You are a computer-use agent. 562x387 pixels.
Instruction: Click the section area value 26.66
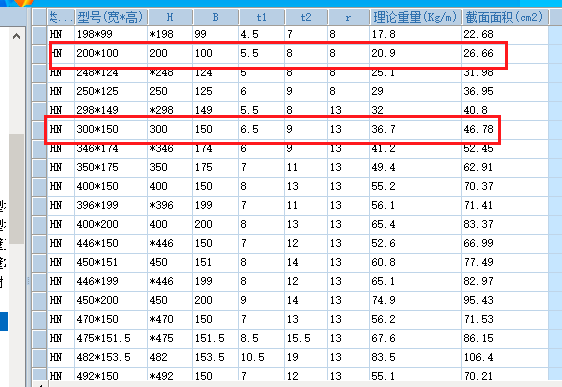pyautogui.click(x=478, y=53)
